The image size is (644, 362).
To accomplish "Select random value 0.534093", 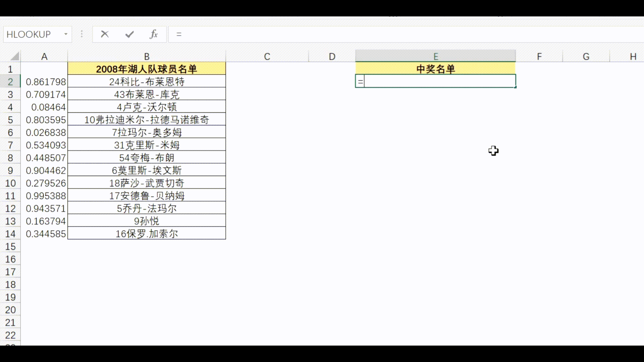I will 44,145.
